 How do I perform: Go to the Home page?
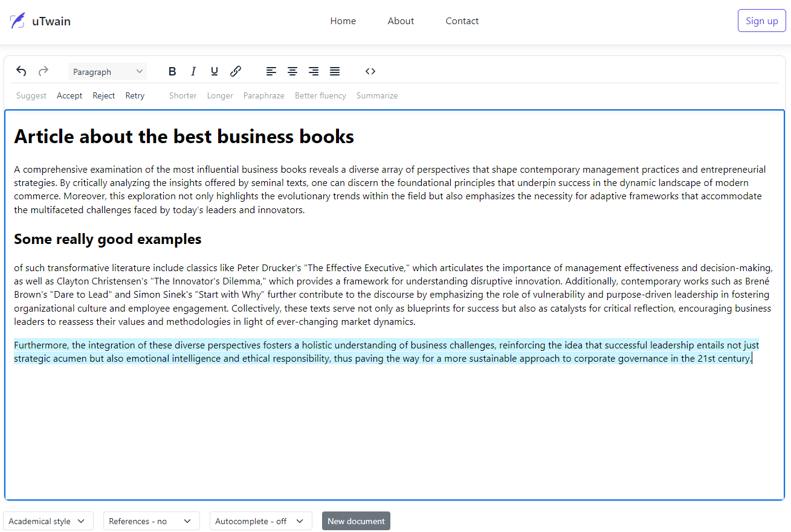(343, 21)
